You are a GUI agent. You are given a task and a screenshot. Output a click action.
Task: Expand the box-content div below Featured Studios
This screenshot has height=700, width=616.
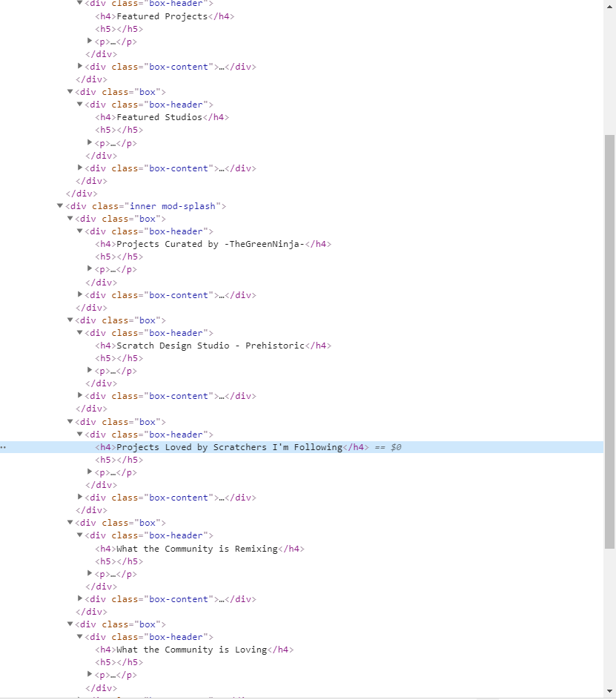click(x=79, y=168)
